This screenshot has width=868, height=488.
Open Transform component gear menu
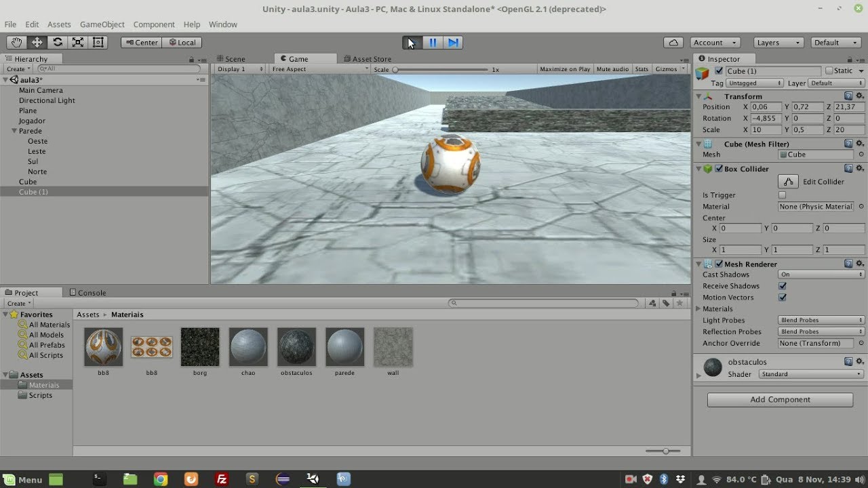[860, 96]
